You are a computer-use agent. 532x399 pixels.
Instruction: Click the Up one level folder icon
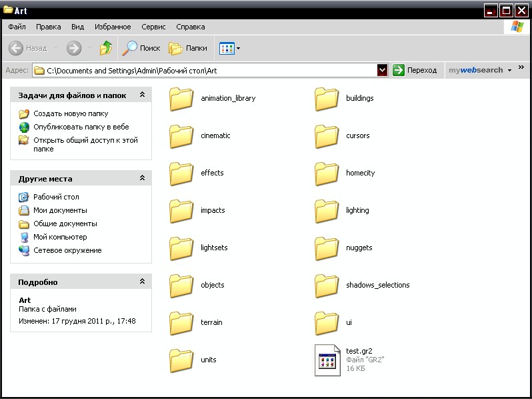pos(106,48)
